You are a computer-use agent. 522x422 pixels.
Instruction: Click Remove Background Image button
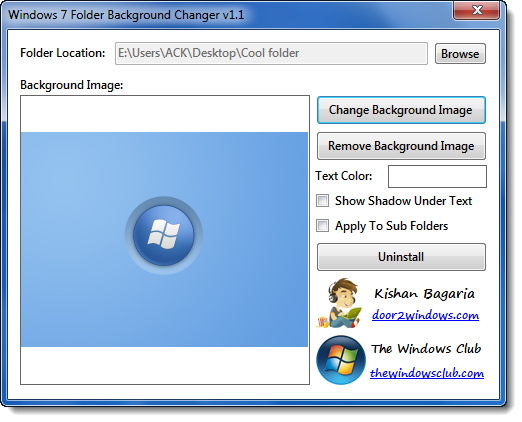coord(401,146)
